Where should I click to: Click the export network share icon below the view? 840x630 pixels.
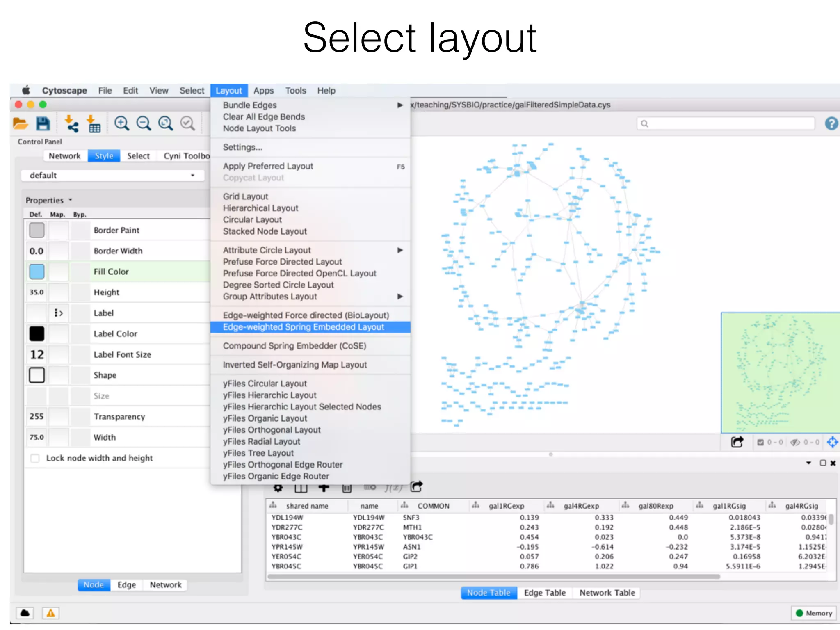[x=737, y=442]
